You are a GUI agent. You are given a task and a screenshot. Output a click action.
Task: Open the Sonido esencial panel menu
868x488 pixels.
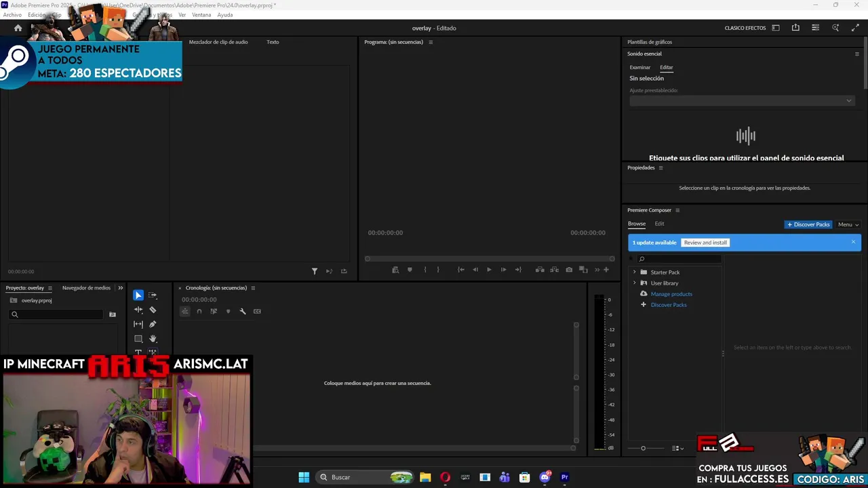tap(856, 54)
